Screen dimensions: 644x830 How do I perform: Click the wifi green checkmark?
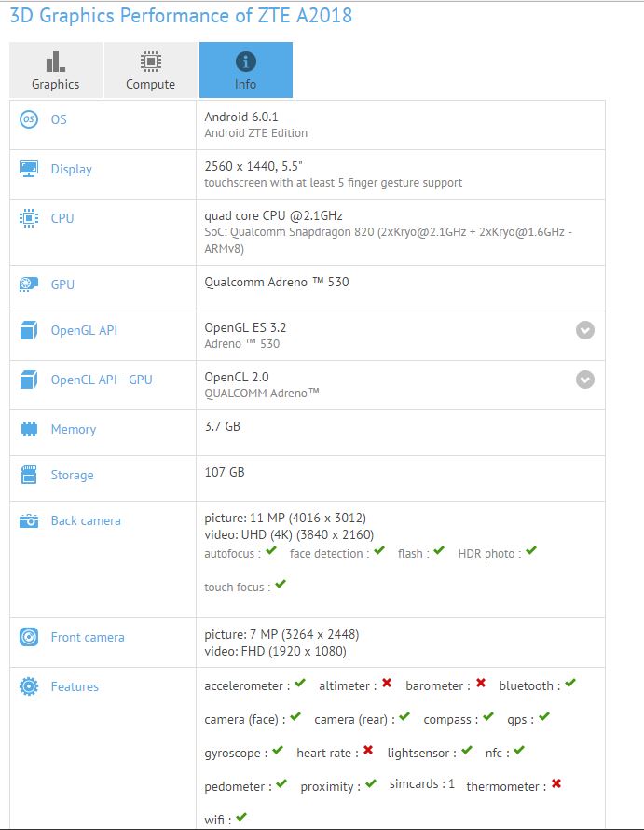(x=241, y=817)
